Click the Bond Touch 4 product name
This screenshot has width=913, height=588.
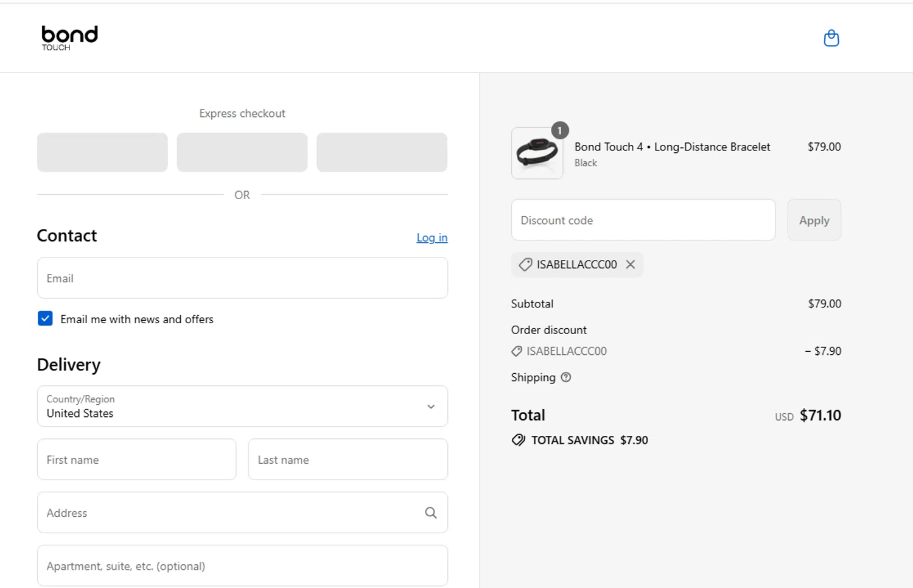click(x=672, y=147)
